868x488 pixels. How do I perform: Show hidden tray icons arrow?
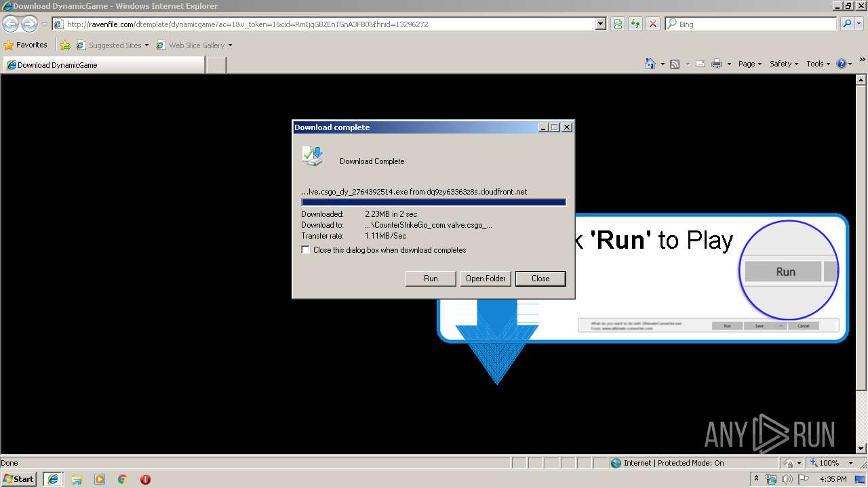756,479
